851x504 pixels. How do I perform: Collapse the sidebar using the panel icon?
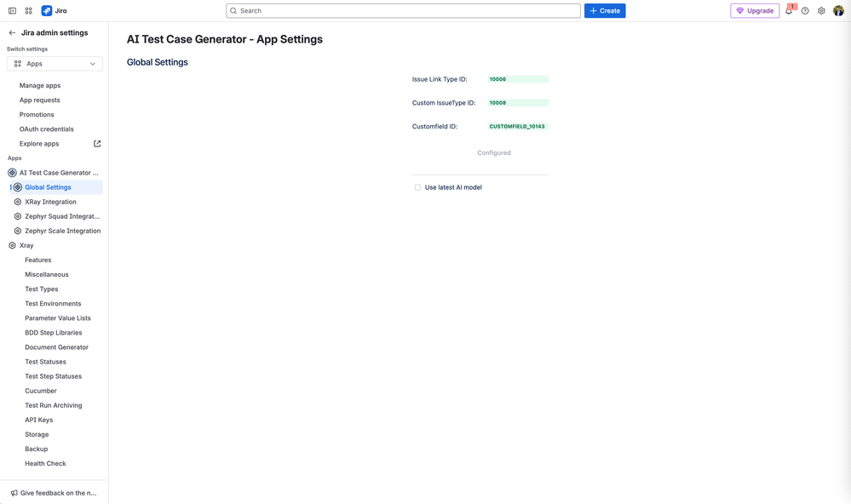pyautogui.click(x=12, y=11)
